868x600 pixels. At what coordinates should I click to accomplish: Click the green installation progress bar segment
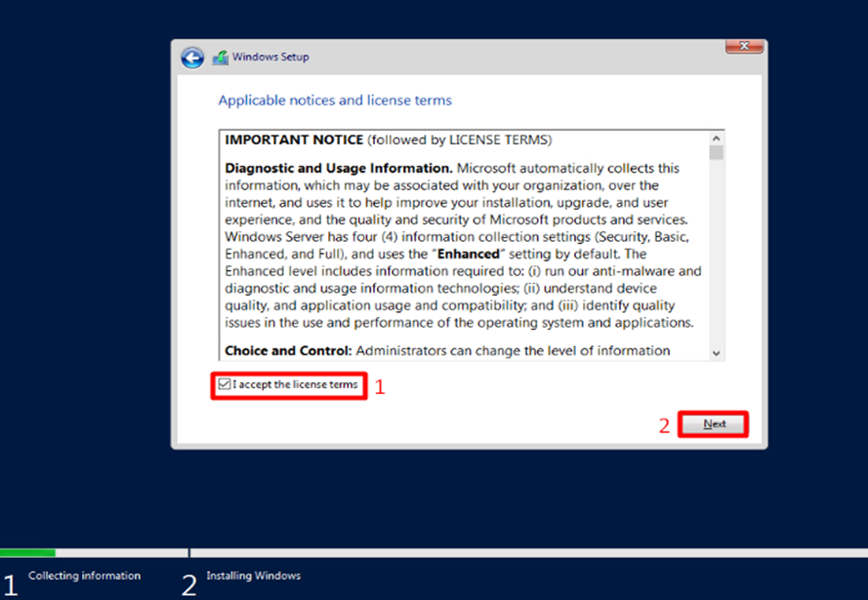click(27, 552)
